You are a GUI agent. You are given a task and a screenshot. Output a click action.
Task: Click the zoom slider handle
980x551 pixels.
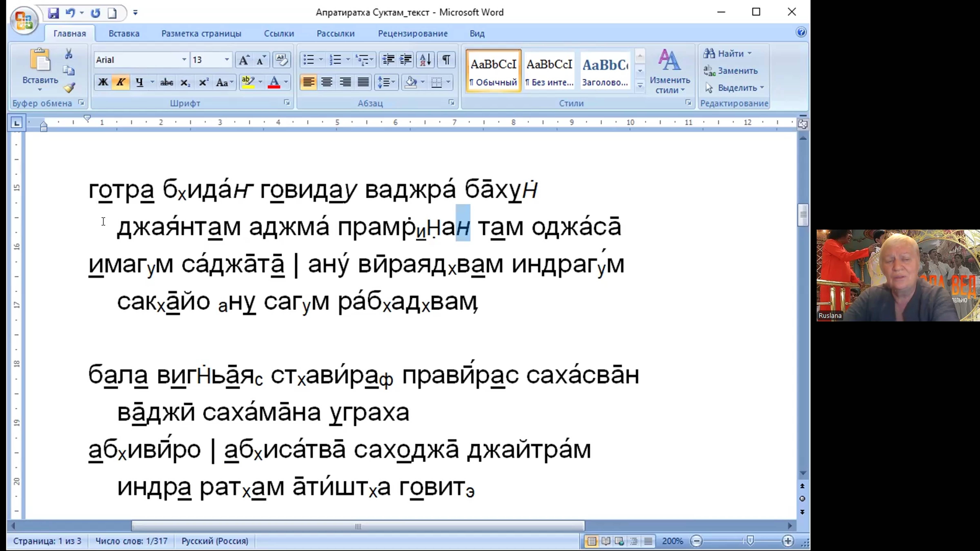pos(750,541)
